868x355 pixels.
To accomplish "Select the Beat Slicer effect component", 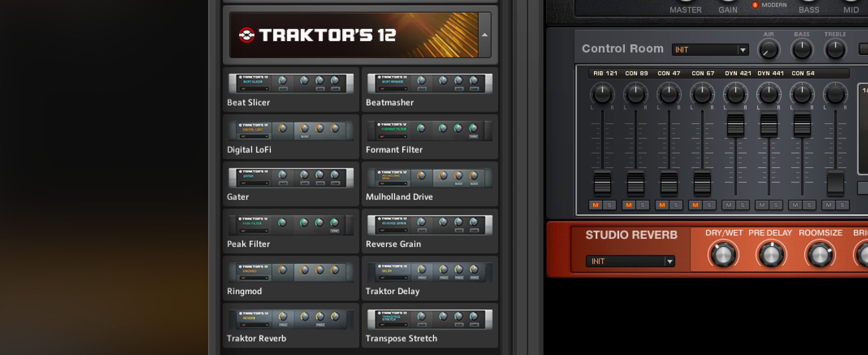I will pos(291,90).
